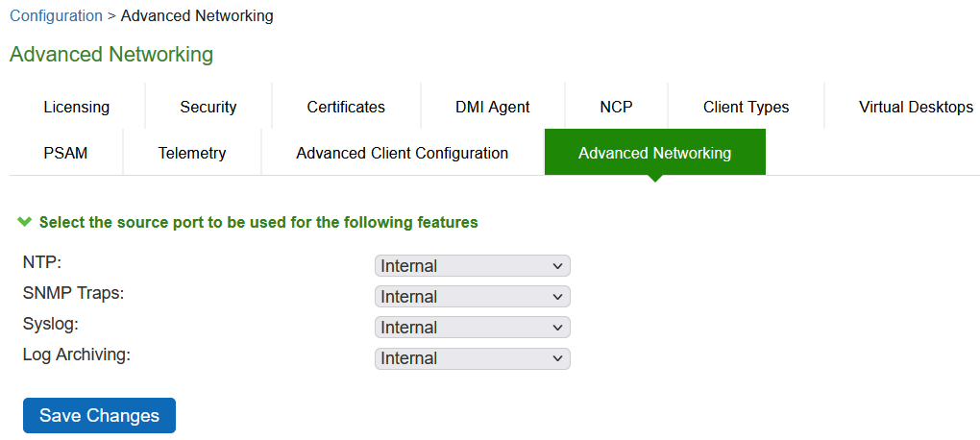Switch to the Security tab
Screen dimensions: 980x440
[208, 107]
